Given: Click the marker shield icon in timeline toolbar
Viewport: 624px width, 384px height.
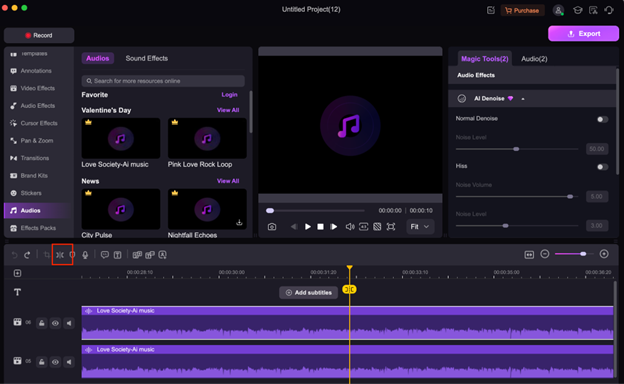Looking at the screenshot, I should click(x=72, y=255).
